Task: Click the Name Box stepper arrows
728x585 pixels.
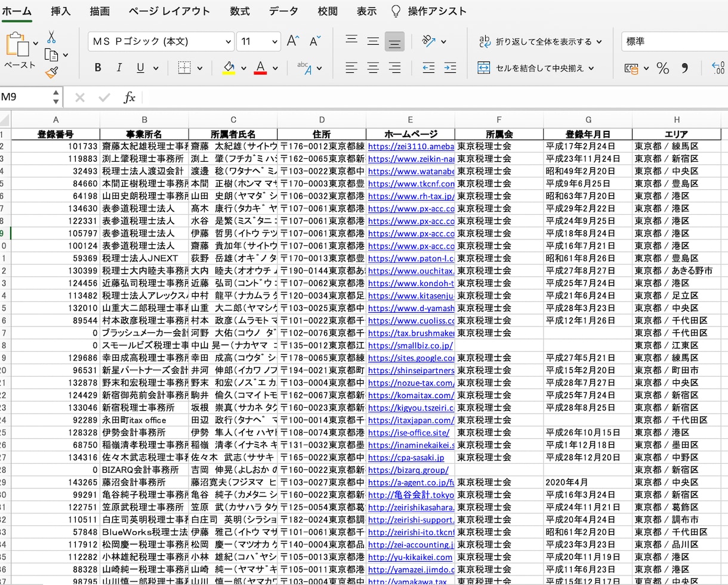Action: tap(56, 97)
